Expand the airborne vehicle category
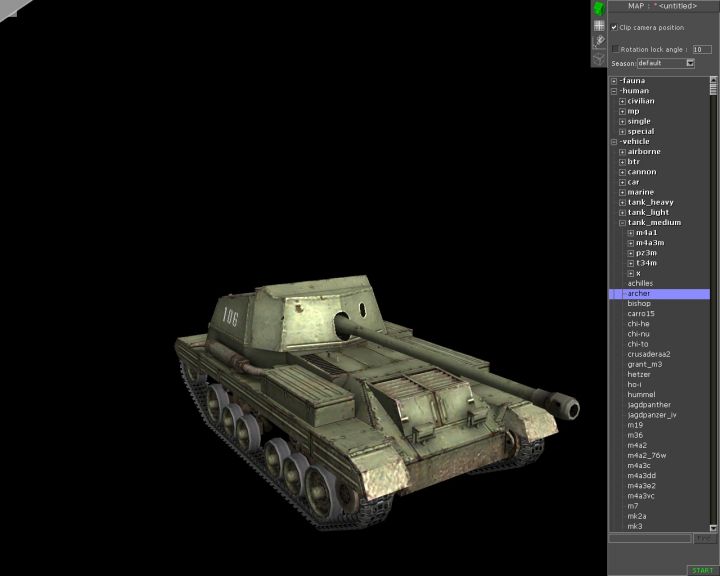Image resolution: width=720 pixels, height=576 pixels. 622,151
